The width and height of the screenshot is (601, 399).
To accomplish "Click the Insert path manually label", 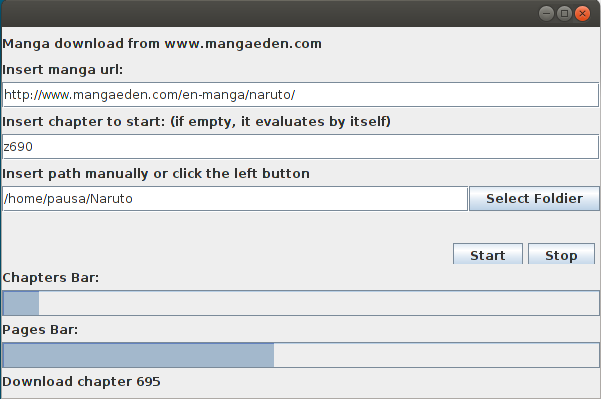I will pyautogui.click(x=156, y=174).
